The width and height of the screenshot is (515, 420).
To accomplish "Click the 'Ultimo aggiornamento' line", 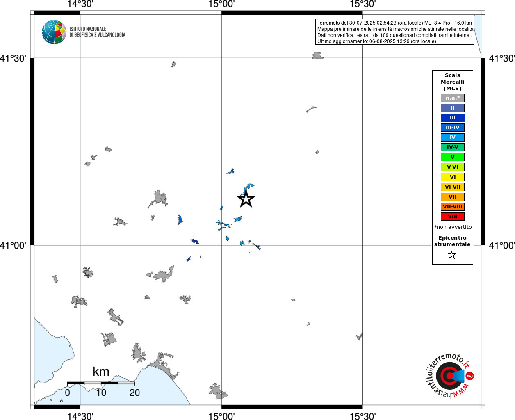I will (376, 41).
